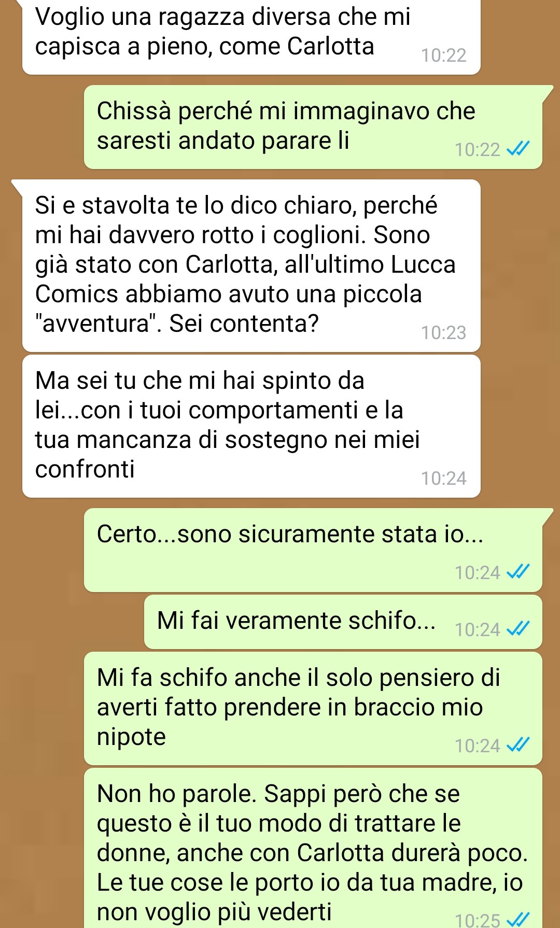This screenshot has height=928, width=560.
Task: Select the message 'Voglio una ragazza diversa'
Action: (251, 36)
